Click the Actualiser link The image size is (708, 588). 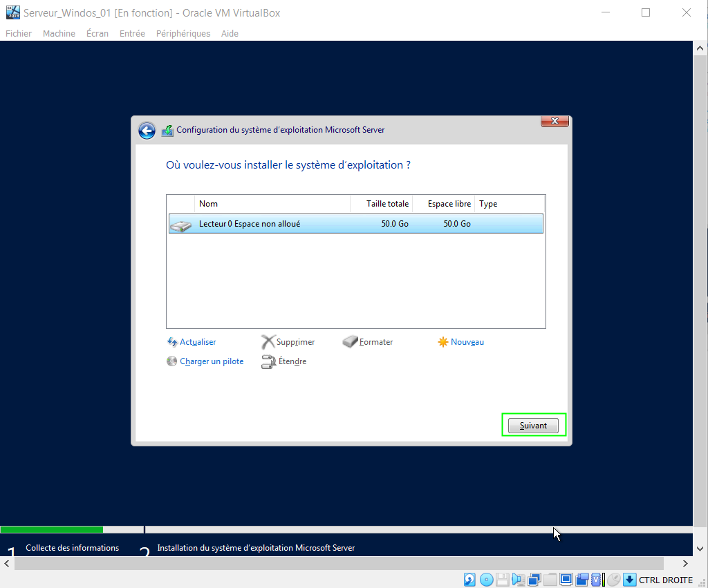(x=198, y=342)
